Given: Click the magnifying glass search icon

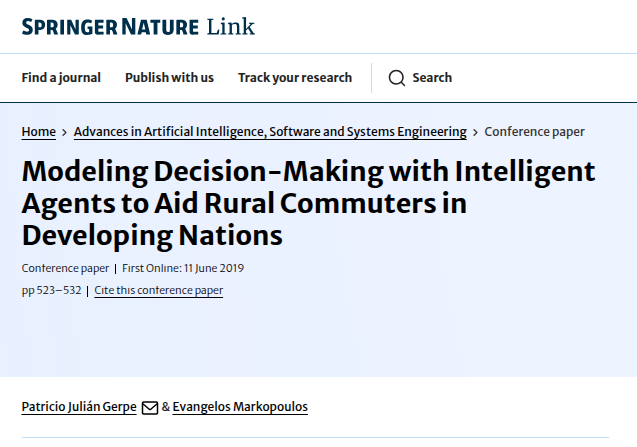Looking at the screenshot, I should click(x=397, y=78).
